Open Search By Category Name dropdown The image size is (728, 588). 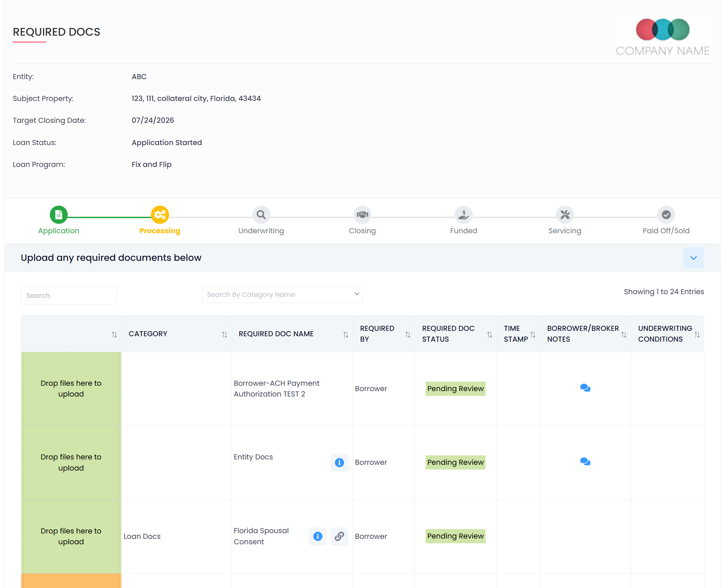tap(282, 295)
